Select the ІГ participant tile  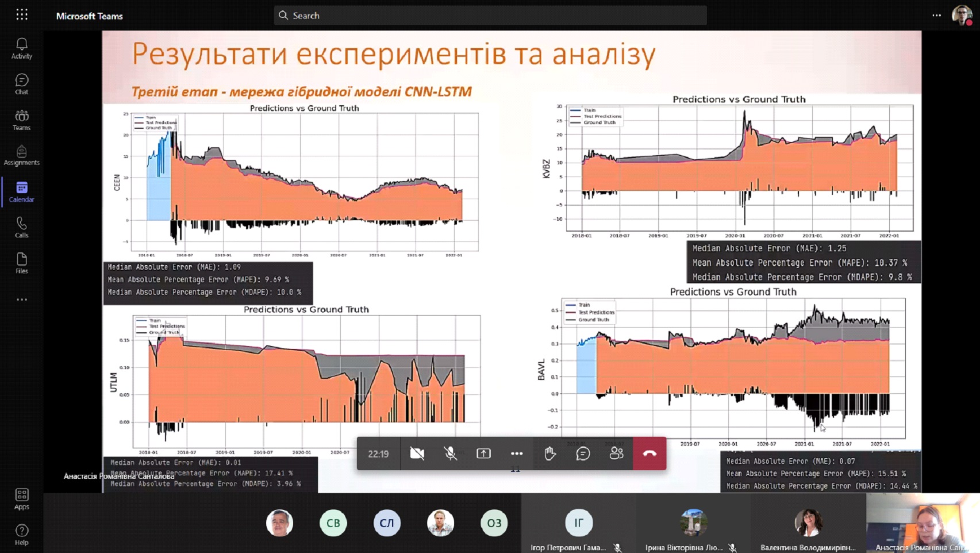578,523
